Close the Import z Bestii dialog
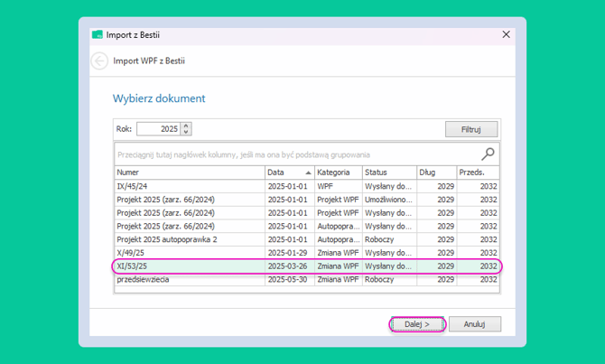The width and height of the screenshot is (605, 364). [x=506, y=34]
